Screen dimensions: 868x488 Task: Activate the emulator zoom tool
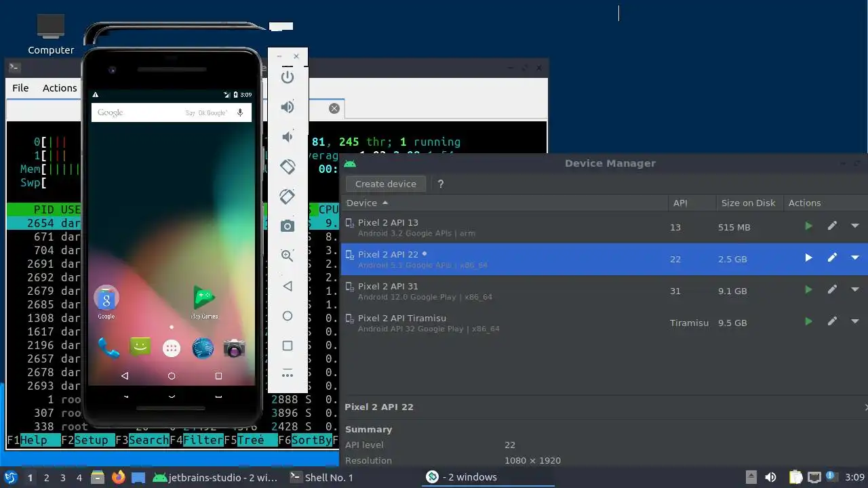coord(288,256)
